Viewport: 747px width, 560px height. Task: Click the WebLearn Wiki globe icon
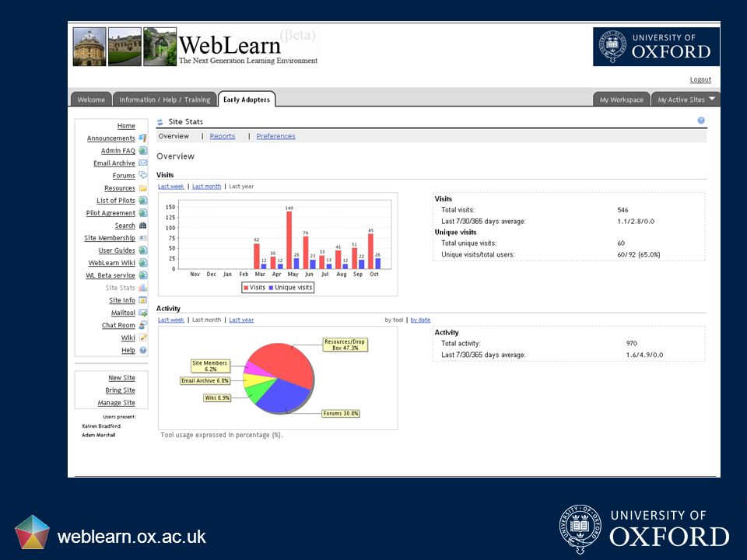click(x=142, y=262)
